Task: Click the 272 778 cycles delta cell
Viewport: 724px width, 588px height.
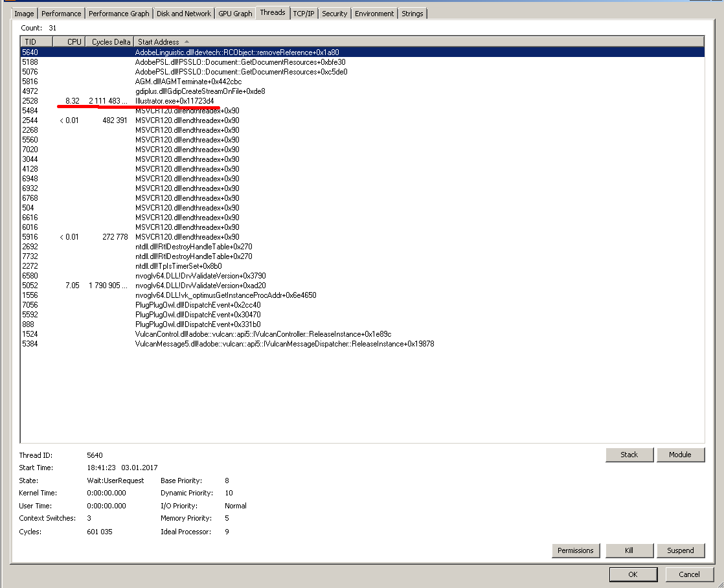Action: pos(115,236)
